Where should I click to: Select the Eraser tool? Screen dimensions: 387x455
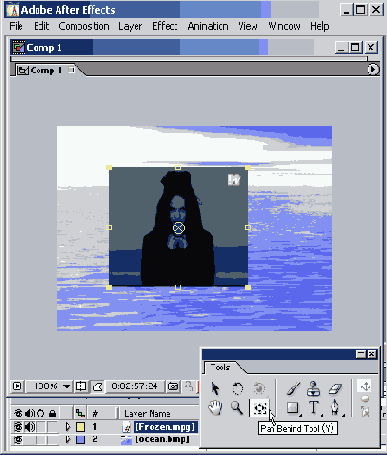335,389
